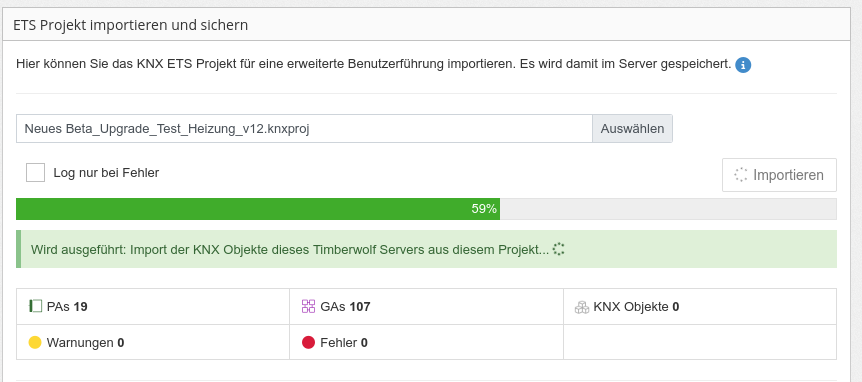Click the blue info icon
This screenshot has height=382, width=862.
click(x=743, y=65)
